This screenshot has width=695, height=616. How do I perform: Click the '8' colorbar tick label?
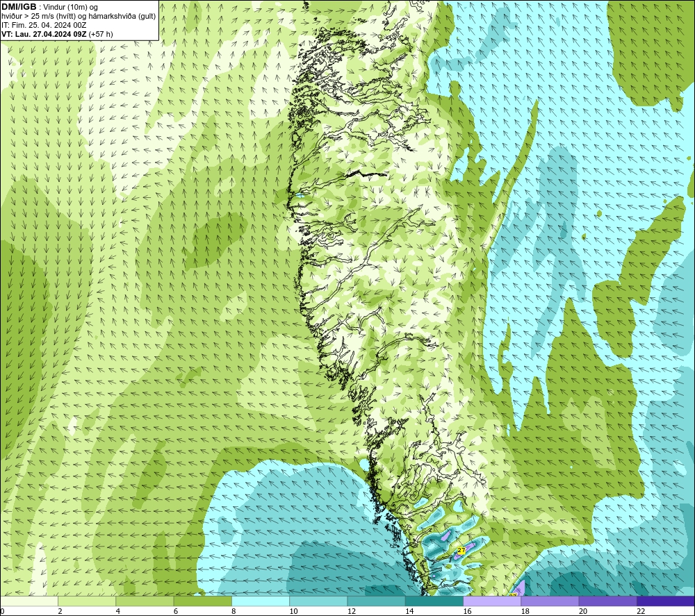click(x=234, y=611)
